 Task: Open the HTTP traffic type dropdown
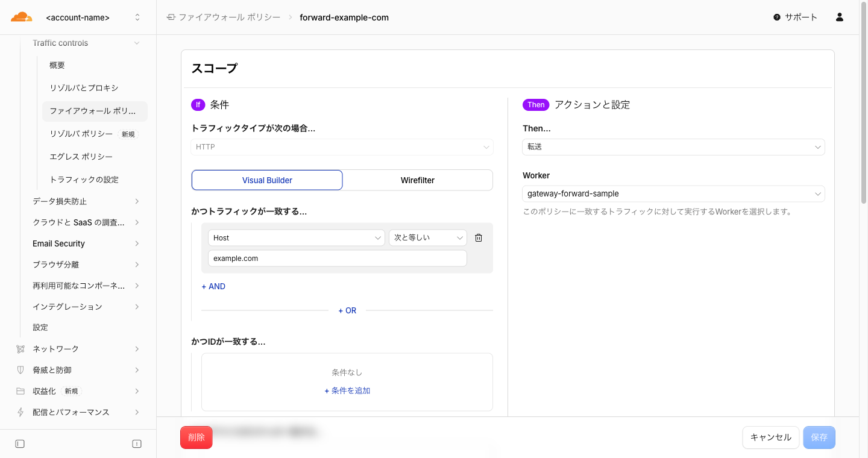coord(342,147)
